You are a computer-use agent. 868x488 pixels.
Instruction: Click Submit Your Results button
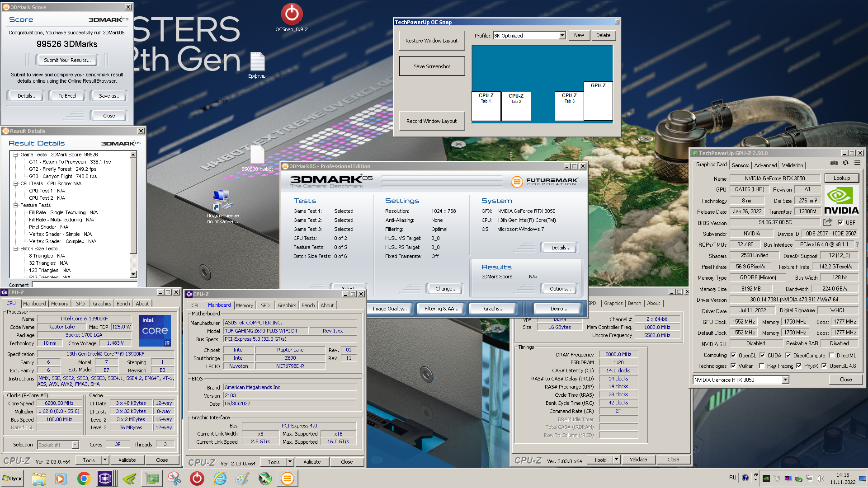coord(67,60)
